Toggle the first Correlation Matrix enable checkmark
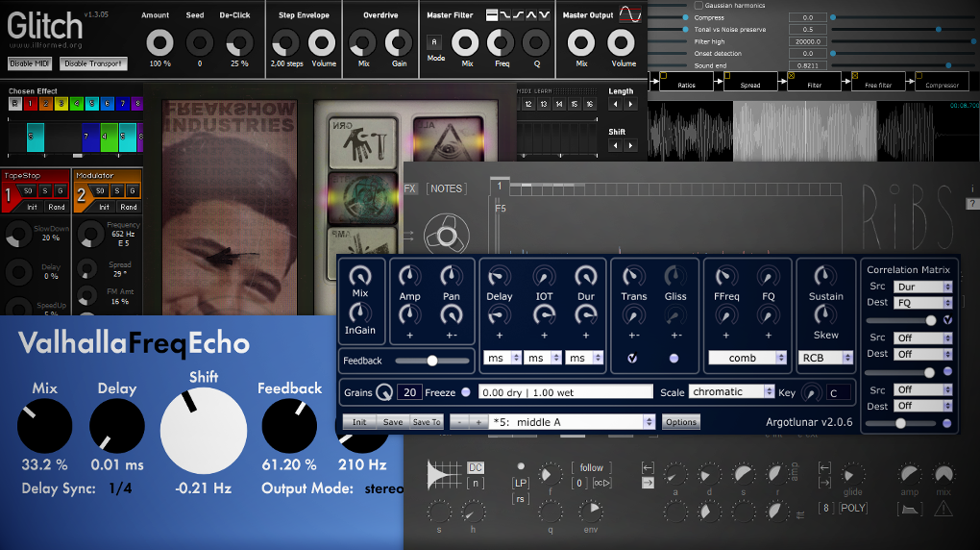 point(947,320)
